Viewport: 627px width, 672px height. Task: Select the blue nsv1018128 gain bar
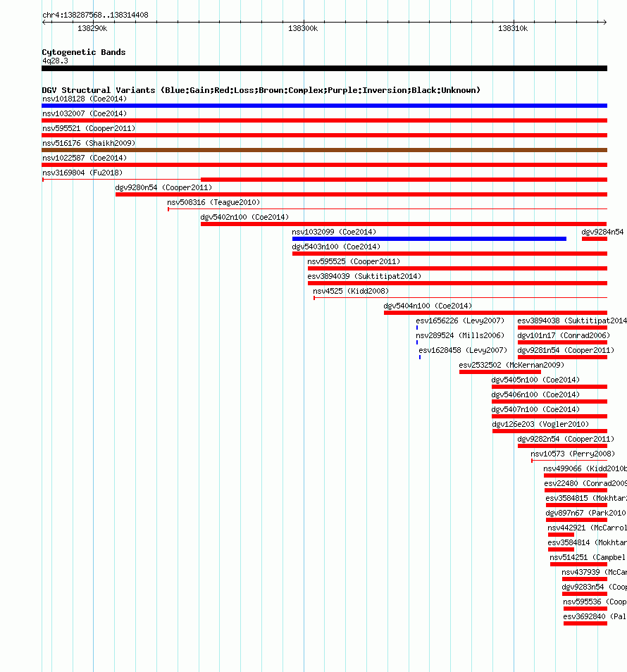(x=325, y=106)
